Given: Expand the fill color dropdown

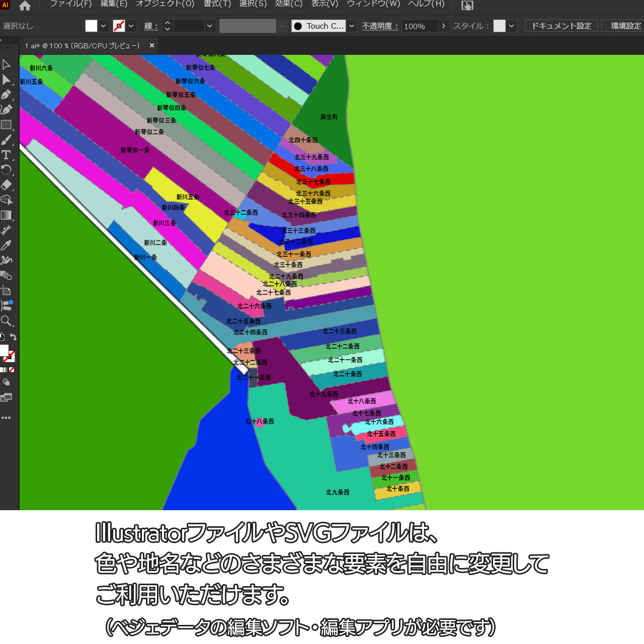Looking at the screenshot, I should [104, 26].
